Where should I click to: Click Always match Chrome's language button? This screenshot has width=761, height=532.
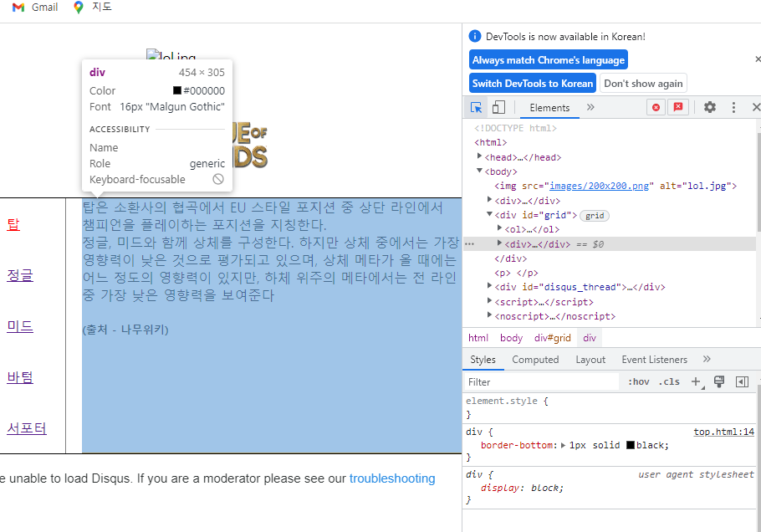pyautogui.click(x=549, y=60)
